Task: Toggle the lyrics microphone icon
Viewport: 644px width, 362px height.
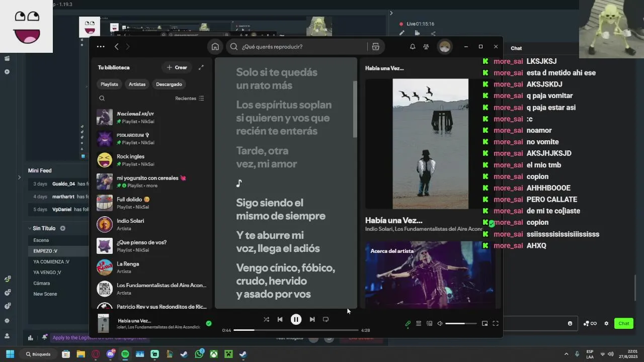Action: coord(408,323)
